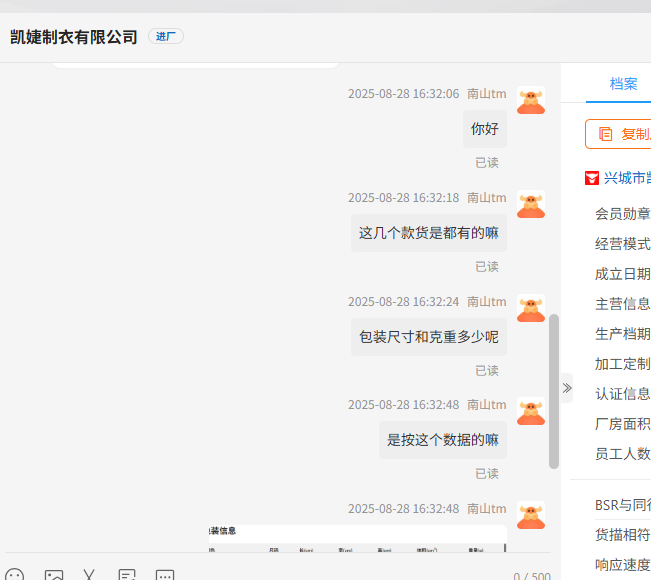The image size is (651, 580).
Task: Click avatar beside the 你好 message
Action: coord(531,100)
